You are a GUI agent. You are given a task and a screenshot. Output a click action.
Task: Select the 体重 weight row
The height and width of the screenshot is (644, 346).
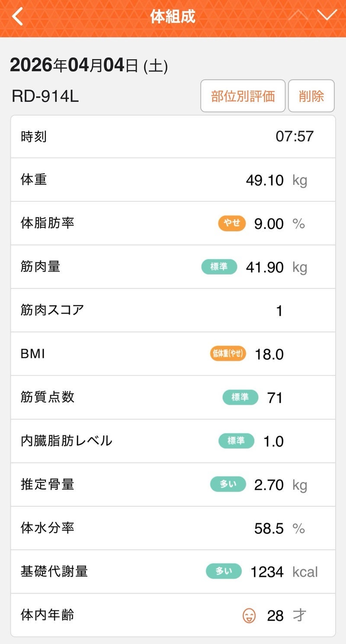point(173,180)
